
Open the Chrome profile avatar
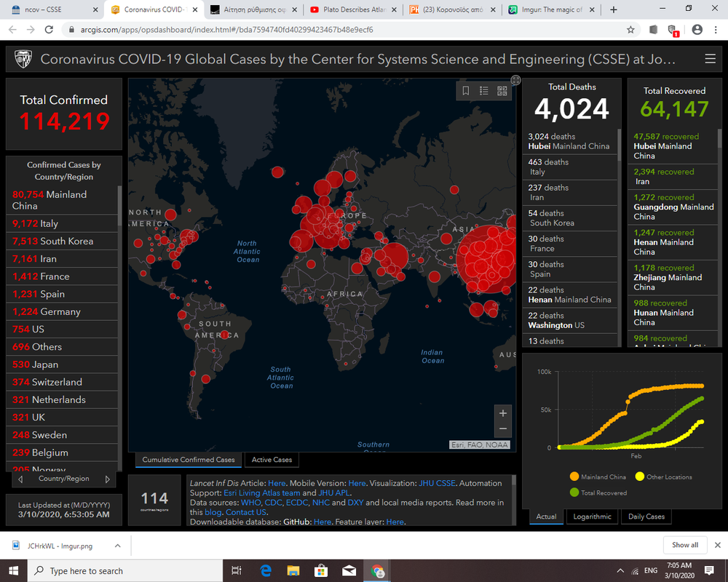697,30
